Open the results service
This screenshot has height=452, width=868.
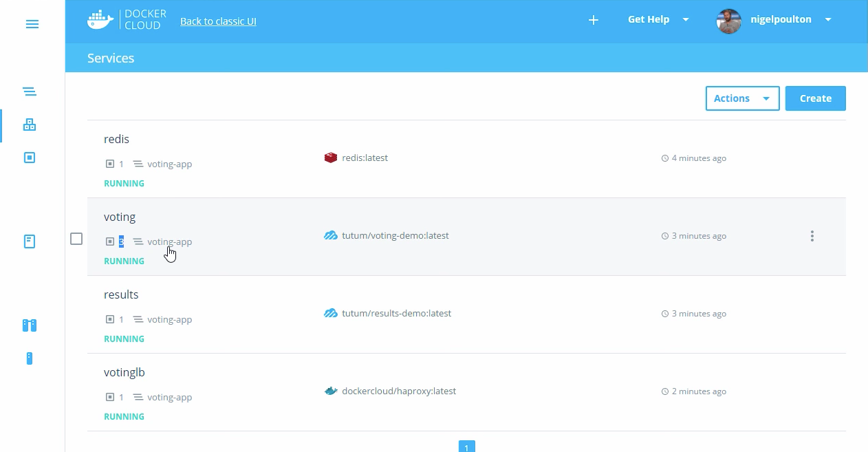[121, 294]
